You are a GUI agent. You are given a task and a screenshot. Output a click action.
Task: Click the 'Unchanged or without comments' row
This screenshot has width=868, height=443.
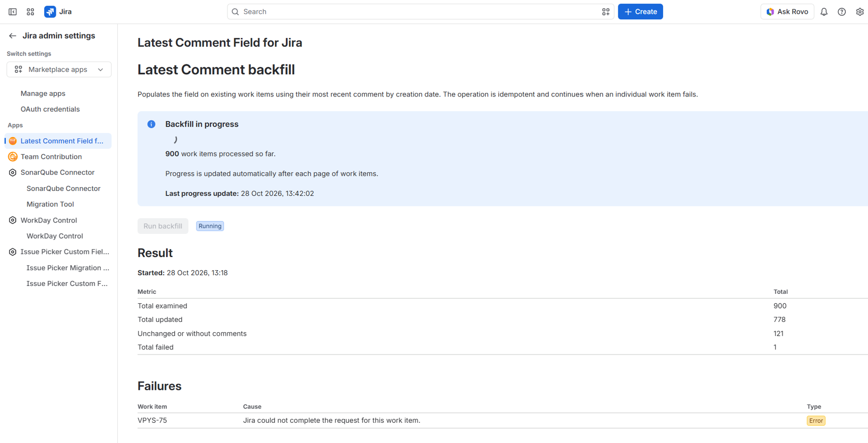502,333
